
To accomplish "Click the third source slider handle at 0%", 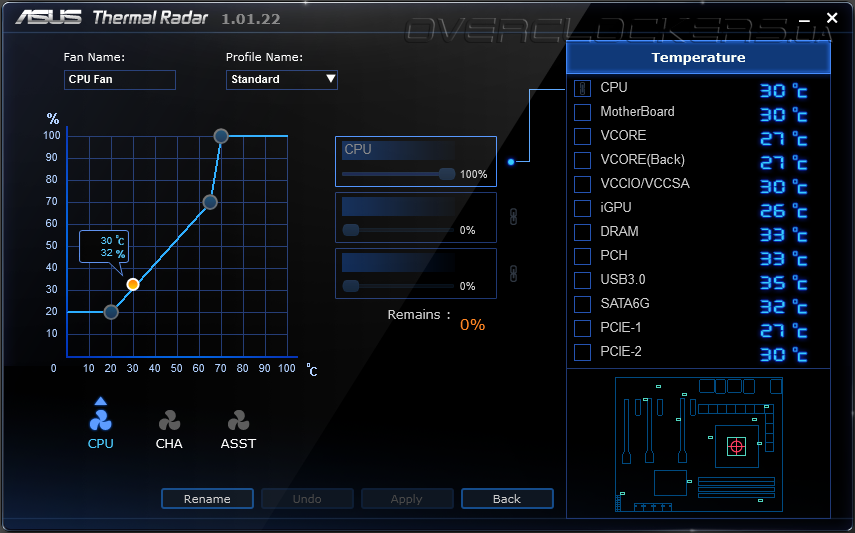I will [x=351, y=286].
